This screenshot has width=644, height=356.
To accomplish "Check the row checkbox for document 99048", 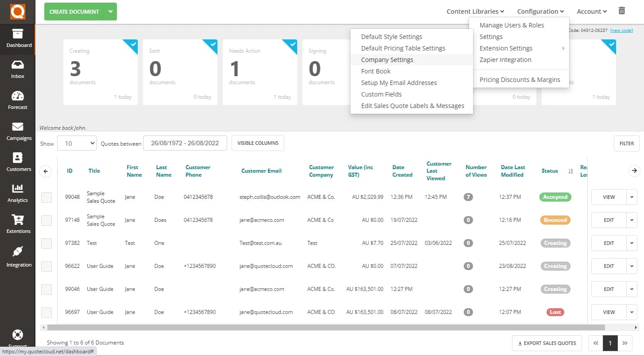I will pos(46,197).
